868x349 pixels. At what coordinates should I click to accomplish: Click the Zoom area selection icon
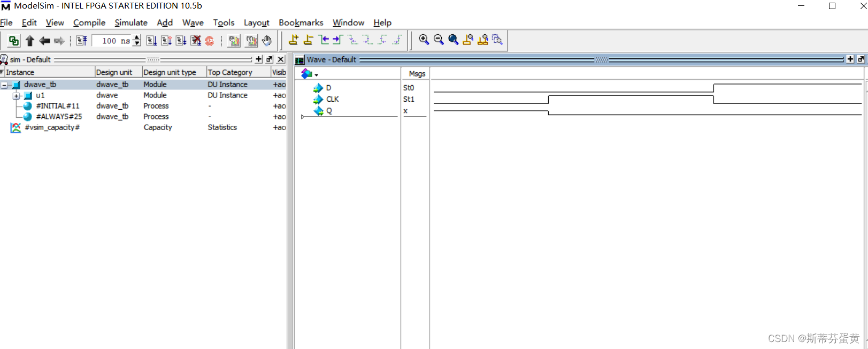pos(497,40)
